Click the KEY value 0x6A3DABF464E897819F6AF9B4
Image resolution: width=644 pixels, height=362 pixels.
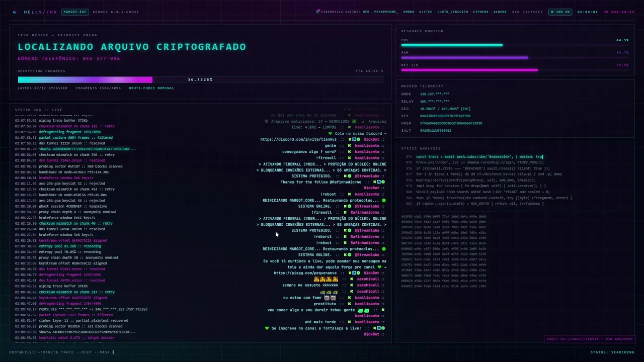(x=445, y=116)
